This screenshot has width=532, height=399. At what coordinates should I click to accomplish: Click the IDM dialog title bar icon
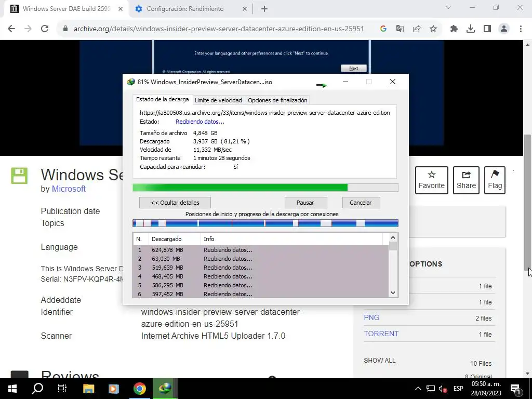(x=130, y=82)
